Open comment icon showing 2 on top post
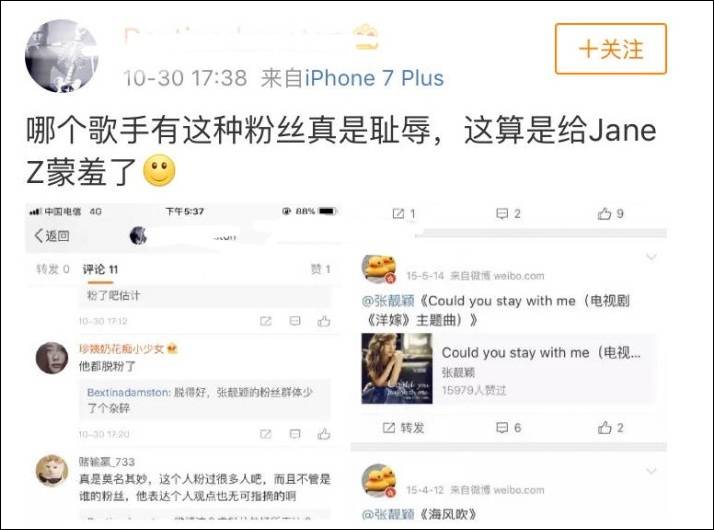Image resolution: width=714 pixels, height=530 pixels. click(x=508, y=214)
